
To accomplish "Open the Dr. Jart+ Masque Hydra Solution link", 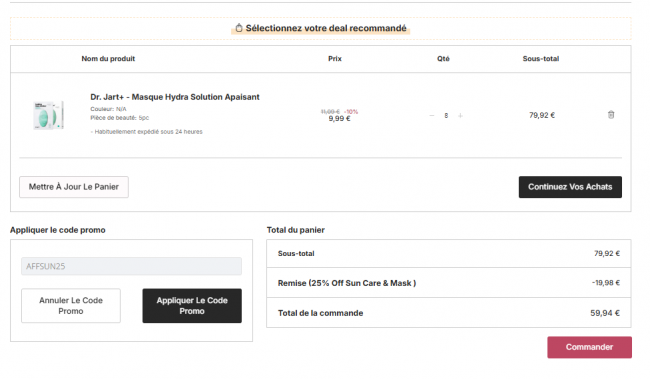I will pyautogui.click(x=175, y=97).
